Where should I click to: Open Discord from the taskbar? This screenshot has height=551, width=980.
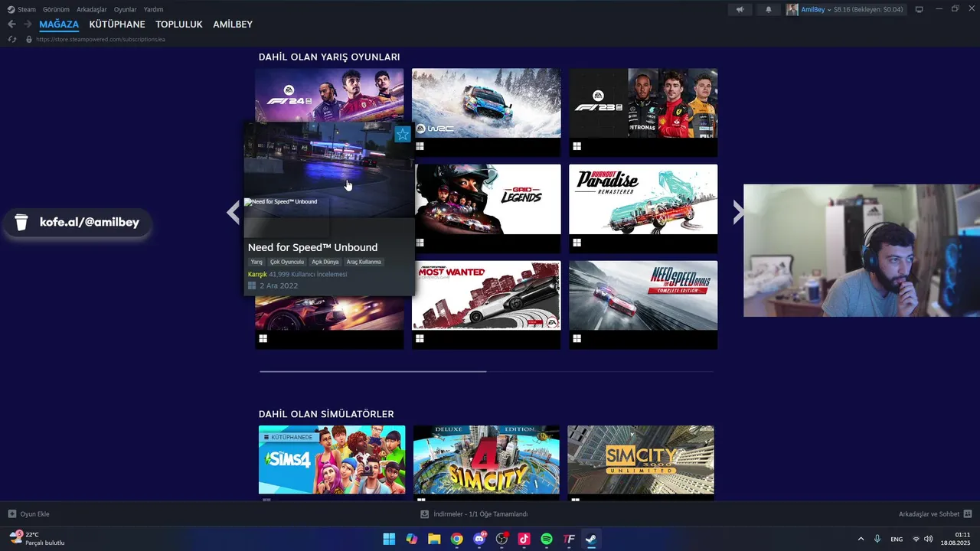coord(479,539)
